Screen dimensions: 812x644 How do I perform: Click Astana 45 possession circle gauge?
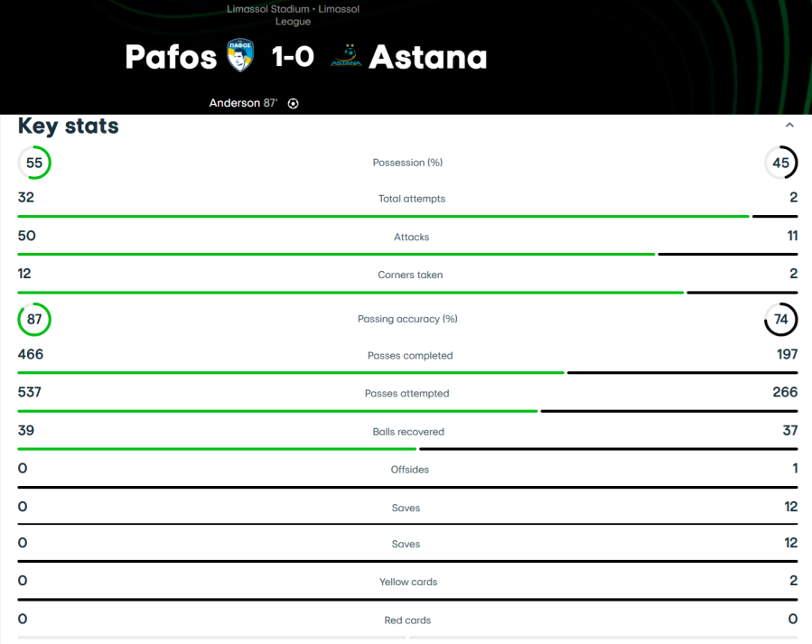[781, 163]
